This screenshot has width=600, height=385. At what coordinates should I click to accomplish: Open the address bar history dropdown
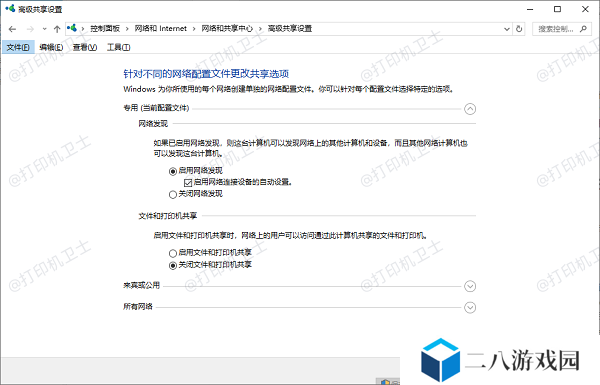coord(507,29)
